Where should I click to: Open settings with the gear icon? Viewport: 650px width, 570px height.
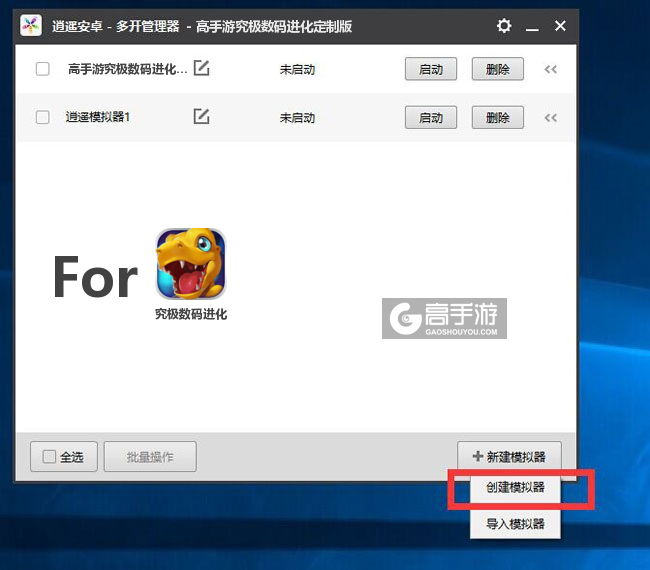[504, 26]
